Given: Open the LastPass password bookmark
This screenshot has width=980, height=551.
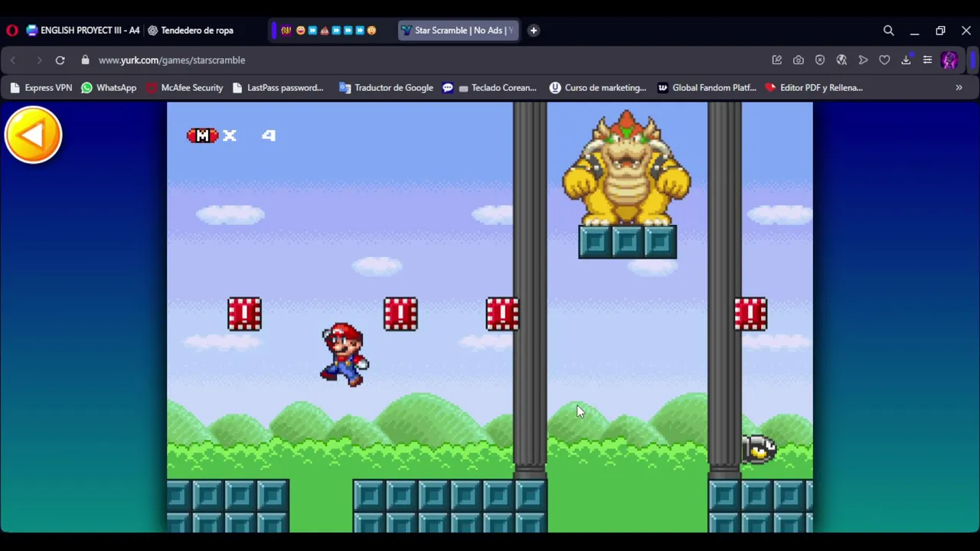Looking at the screenshot, I should point(277,87).
